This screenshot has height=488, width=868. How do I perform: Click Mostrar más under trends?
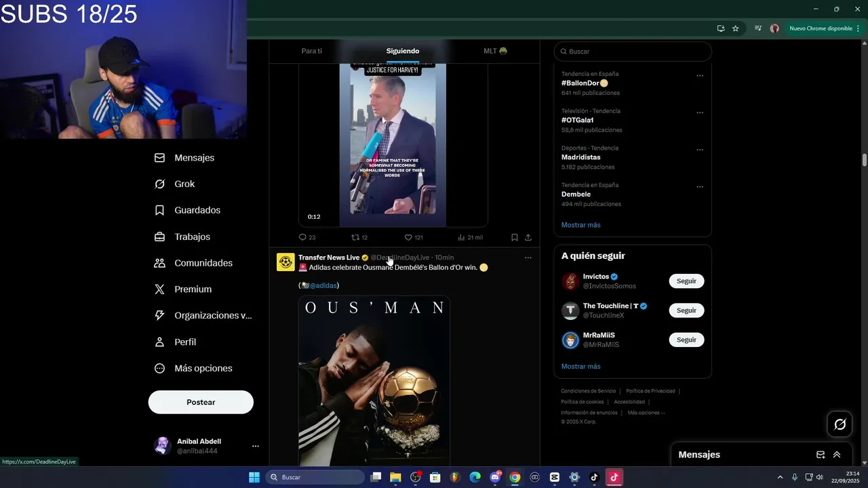click(x=580, y=225)
